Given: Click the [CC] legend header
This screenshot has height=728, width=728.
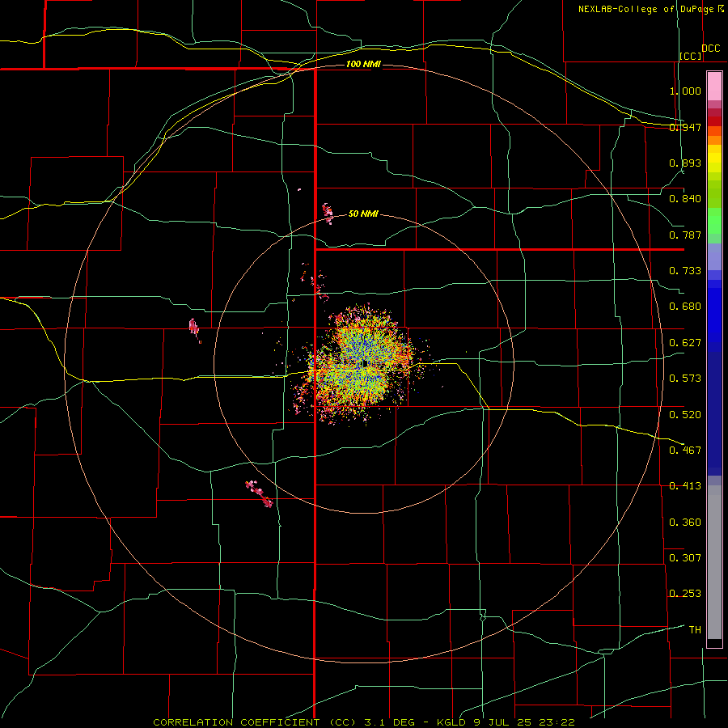Looking at the screenshot, I should (x=691, y=56).
